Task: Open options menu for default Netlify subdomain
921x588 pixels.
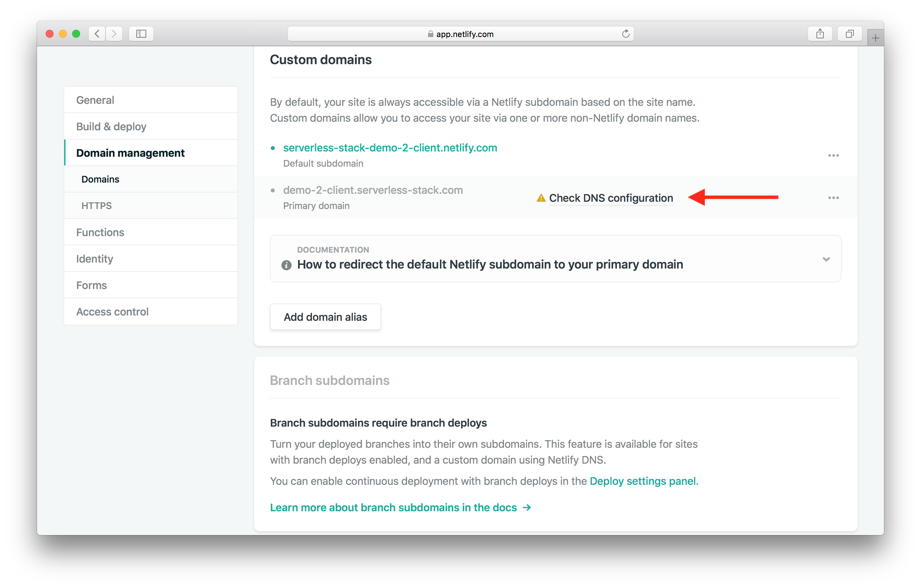Action: (x=833, y=156)
